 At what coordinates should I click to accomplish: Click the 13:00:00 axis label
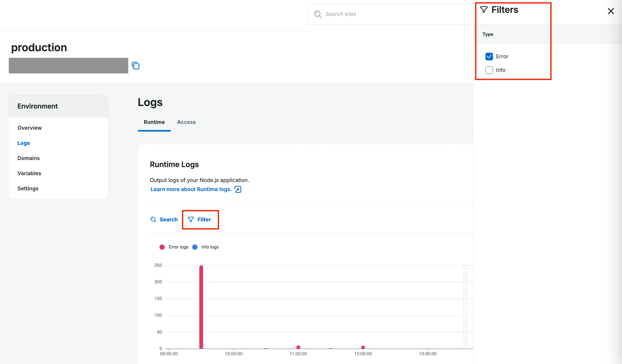point(428,354)
